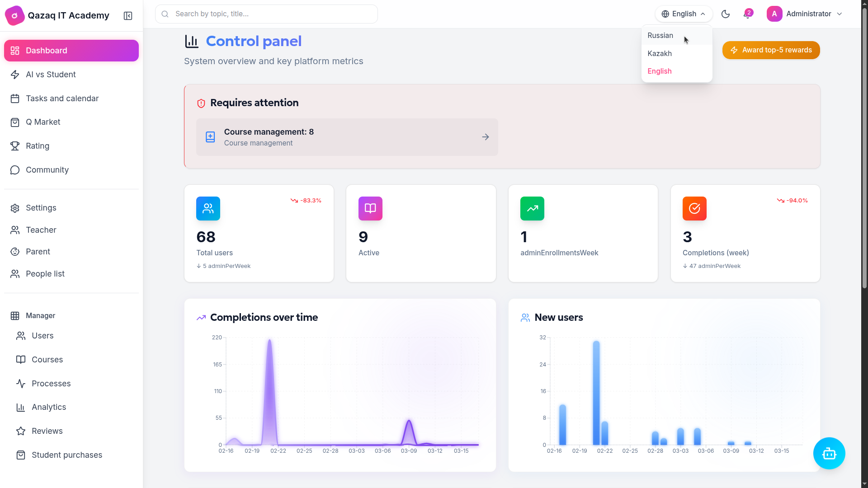Open the Administrator account dropdown
Screen dimensions: 868x488
[805, 14]
